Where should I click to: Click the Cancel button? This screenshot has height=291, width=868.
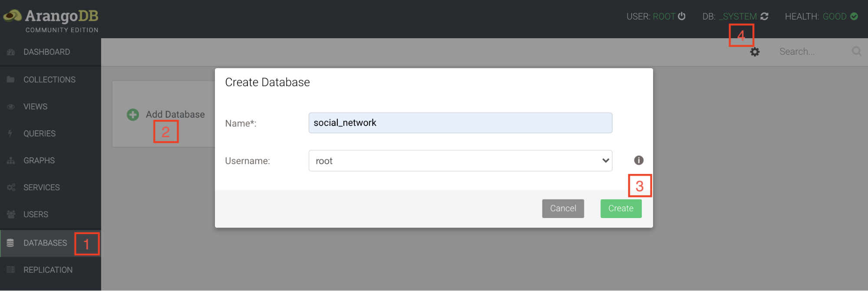click(563, 208)
